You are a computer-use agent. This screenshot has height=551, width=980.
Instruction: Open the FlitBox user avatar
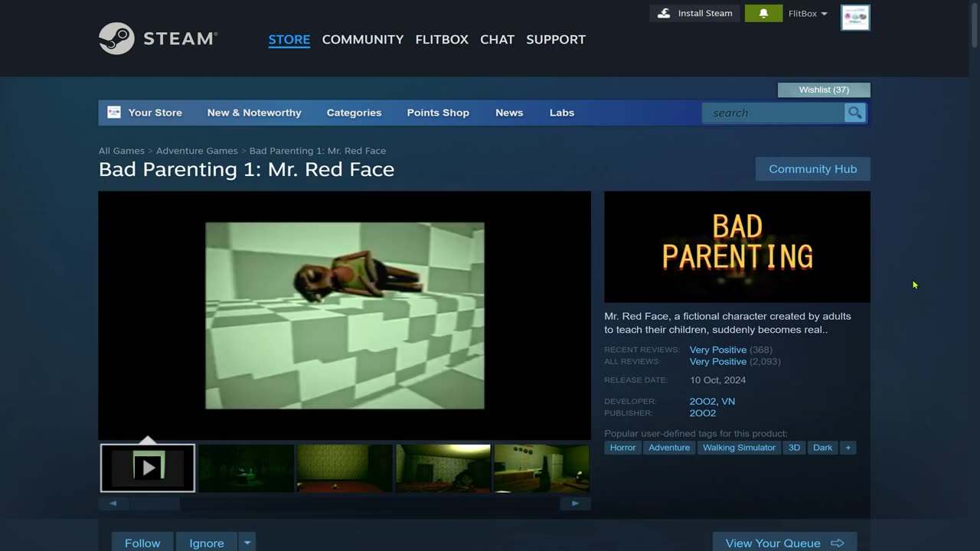pos(855,18)
